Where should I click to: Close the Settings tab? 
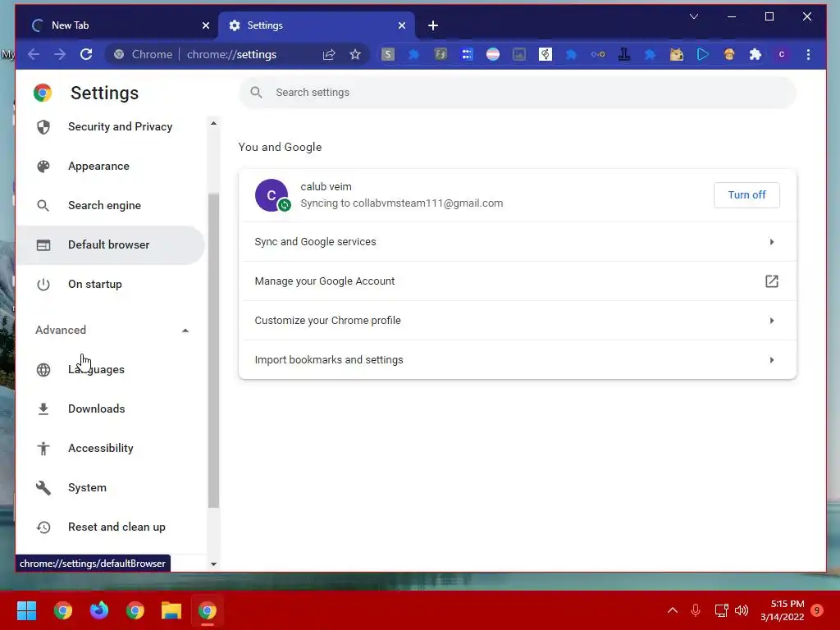402,25
